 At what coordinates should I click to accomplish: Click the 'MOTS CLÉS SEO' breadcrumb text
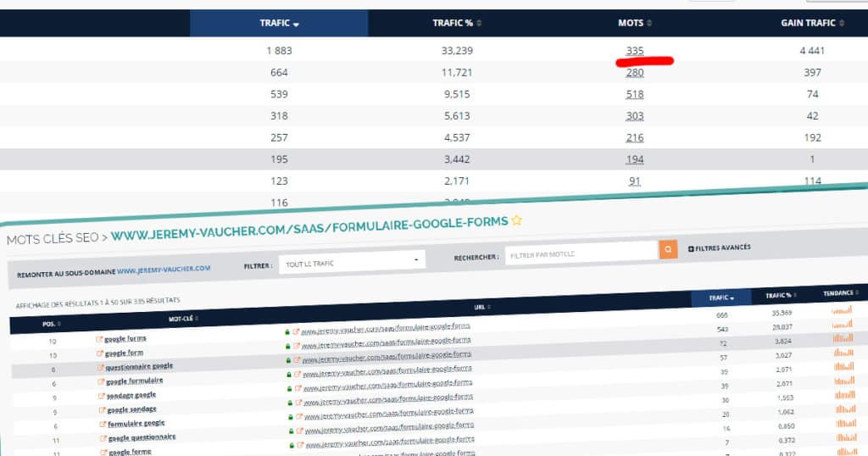tap(53, 239)
